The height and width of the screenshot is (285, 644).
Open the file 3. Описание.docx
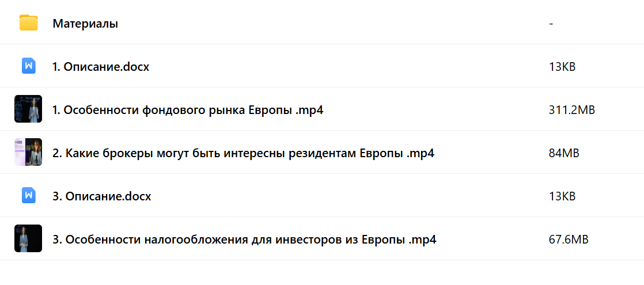point(101,196)
